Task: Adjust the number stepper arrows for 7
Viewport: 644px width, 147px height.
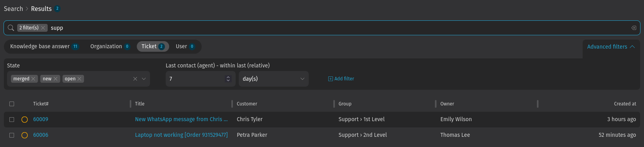Action: [228, 79]
